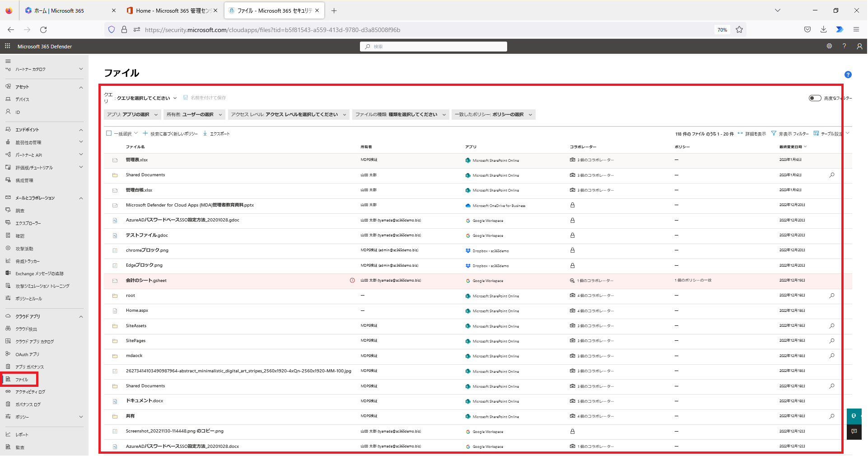This screenshot has width=868, height=456.
Task: Click the feedback chat icon at right edge
Action: [x=854, y=432]
